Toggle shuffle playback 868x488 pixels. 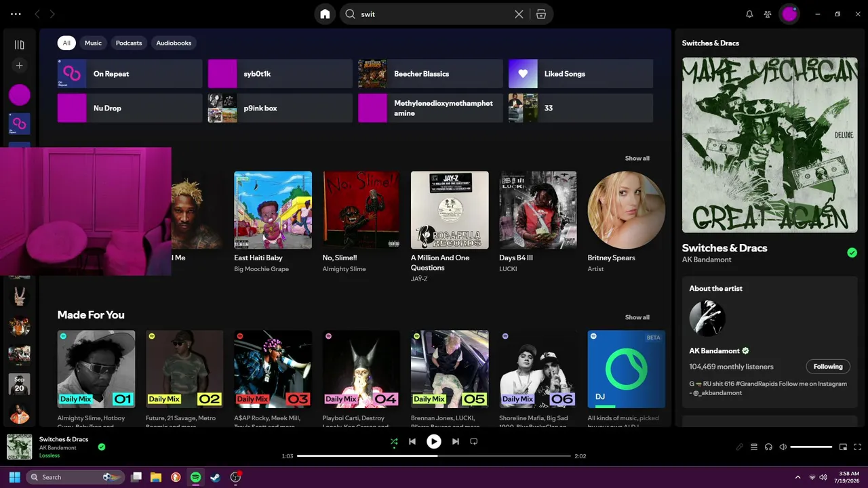click(x=394, y=441)
